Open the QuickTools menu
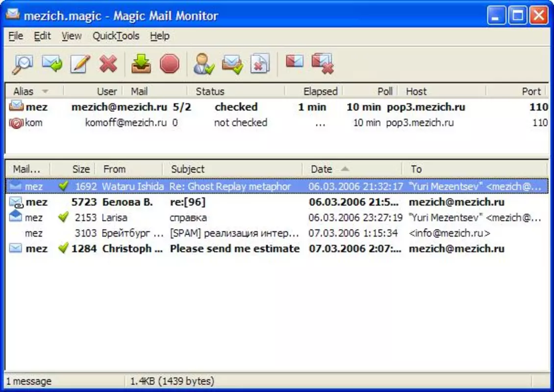The width and height of the screenshot is (554, 392). tap(116, 36)
